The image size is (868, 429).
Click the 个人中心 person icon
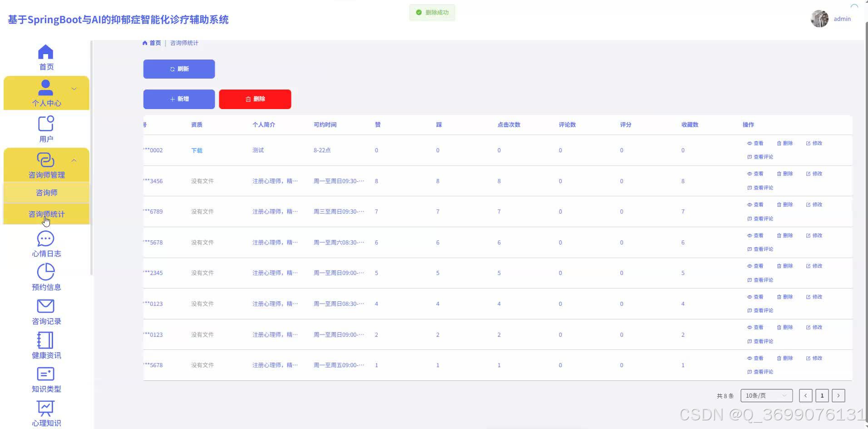[x=45, y=87]
